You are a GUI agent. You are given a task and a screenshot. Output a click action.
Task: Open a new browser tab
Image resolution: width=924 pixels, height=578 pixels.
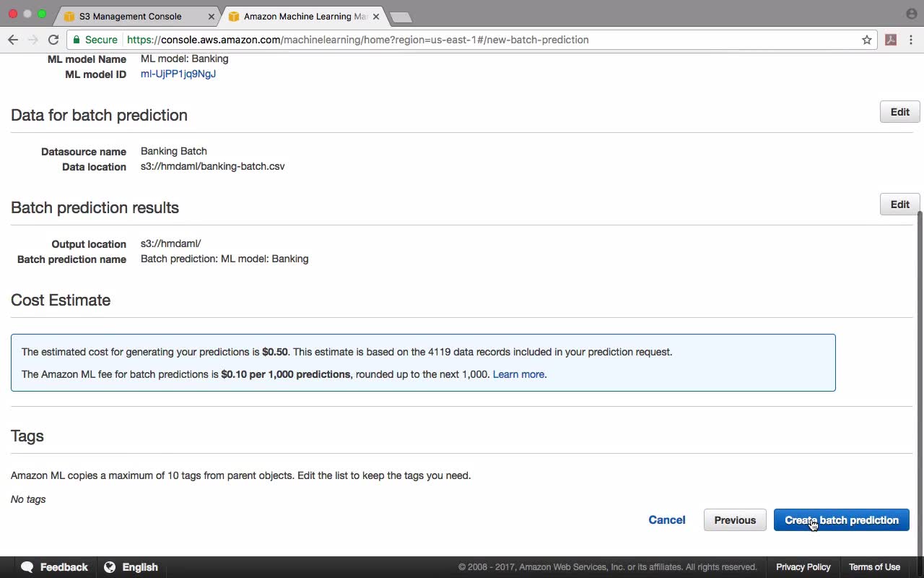click(x=401, y=17)
